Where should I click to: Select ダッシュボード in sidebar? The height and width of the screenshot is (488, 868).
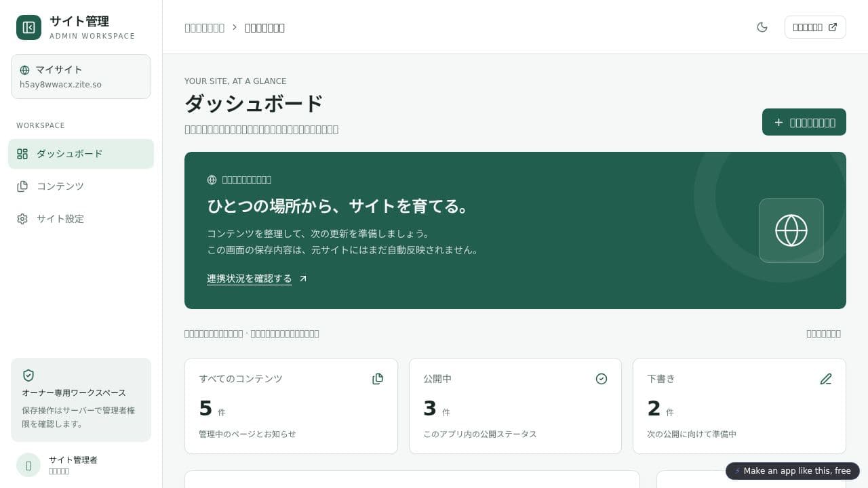81,154
